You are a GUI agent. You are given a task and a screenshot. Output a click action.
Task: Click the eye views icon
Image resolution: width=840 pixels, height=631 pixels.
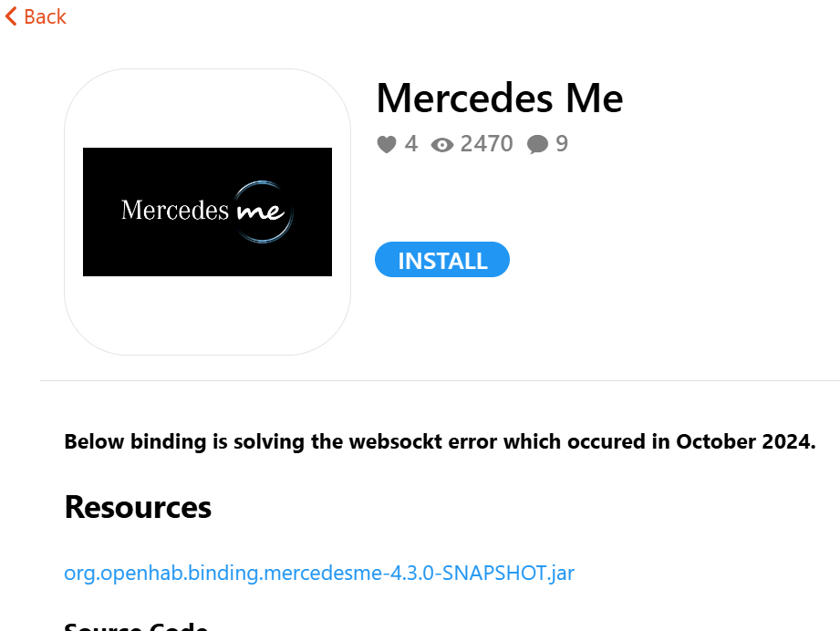(x=442, y=144)
